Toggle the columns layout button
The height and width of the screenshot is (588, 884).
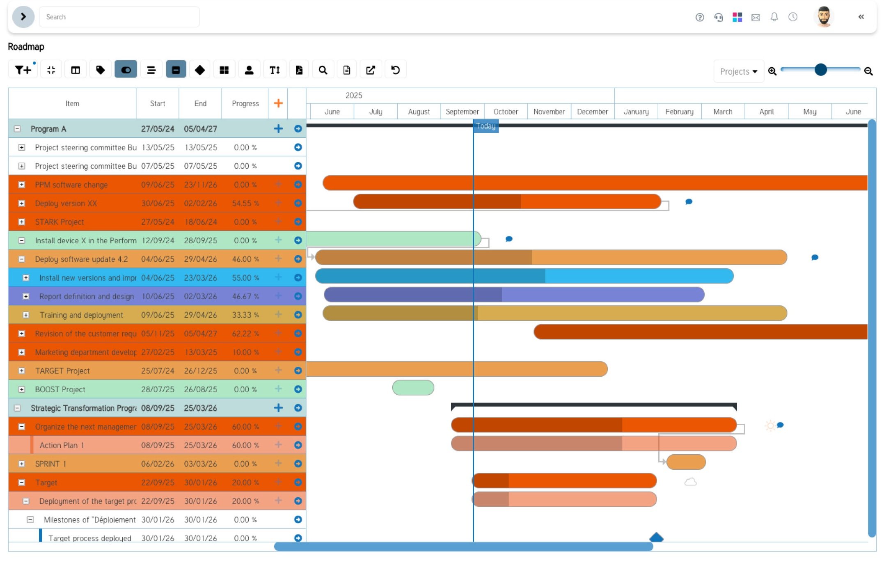pos(76,70)
